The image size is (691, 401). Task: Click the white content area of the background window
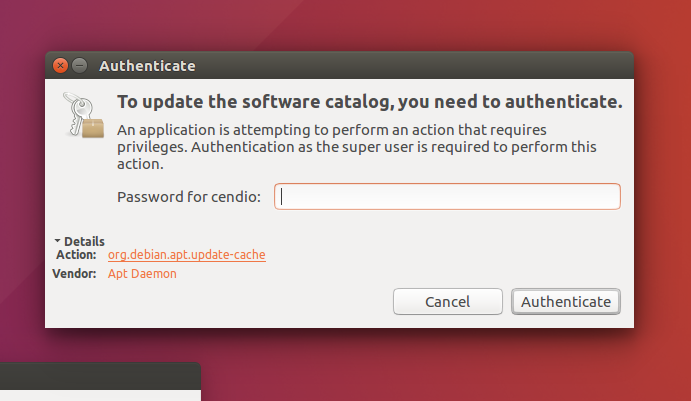pos(100,395)
